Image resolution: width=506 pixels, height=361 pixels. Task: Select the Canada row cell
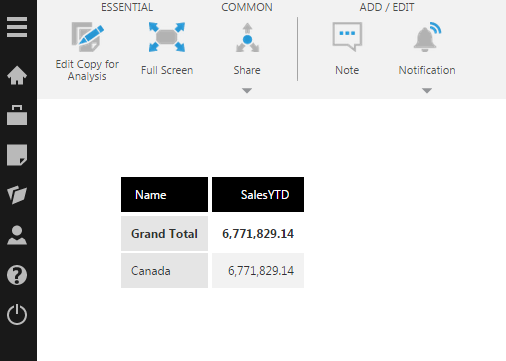[x=164, y=270]
